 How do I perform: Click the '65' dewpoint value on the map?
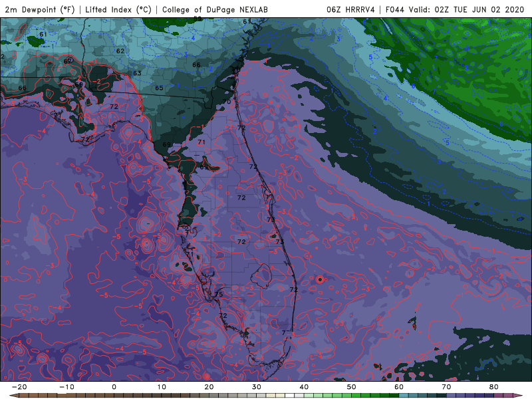point(159,88)
